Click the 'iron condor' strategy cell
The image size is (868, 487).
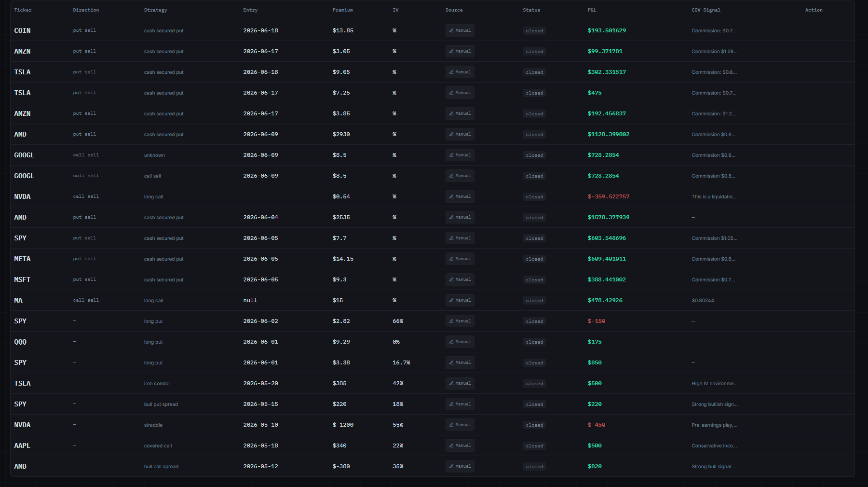157,384
